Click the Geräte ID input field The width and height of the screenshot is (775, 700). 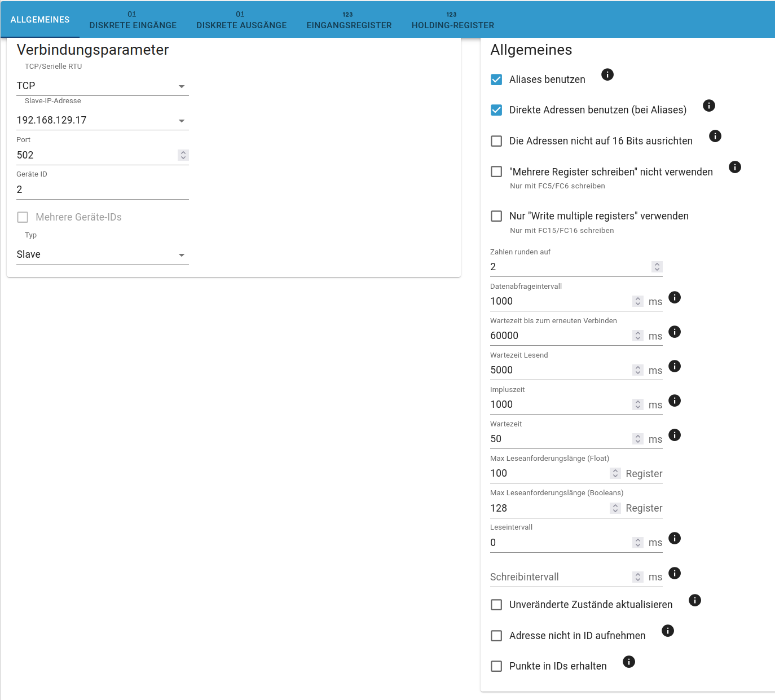(96, 190)
